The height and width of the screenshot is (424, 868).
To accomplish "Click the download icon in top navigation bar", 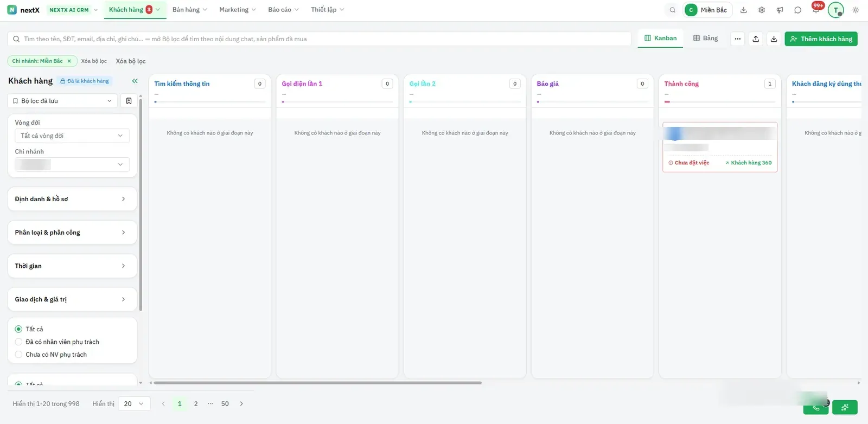I will pyautogui.click(x=744, y=10).
